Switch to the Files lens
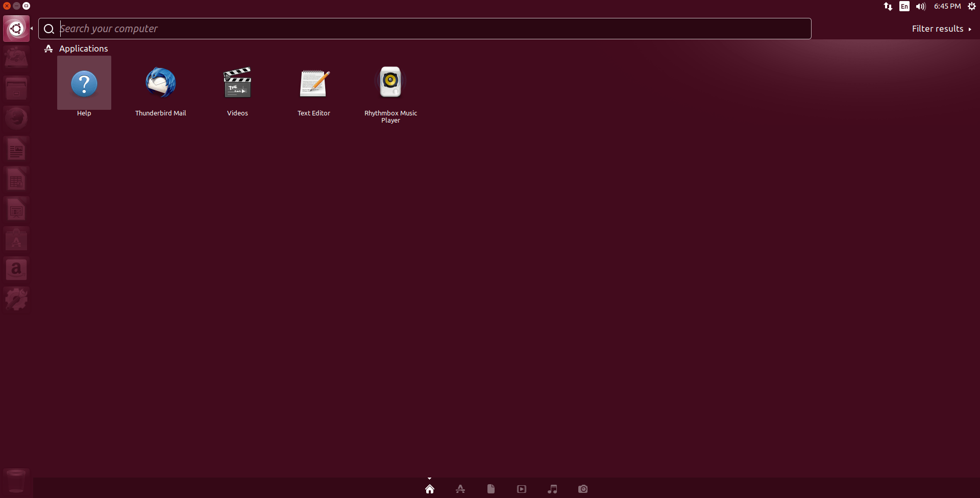 coord(491,489)
